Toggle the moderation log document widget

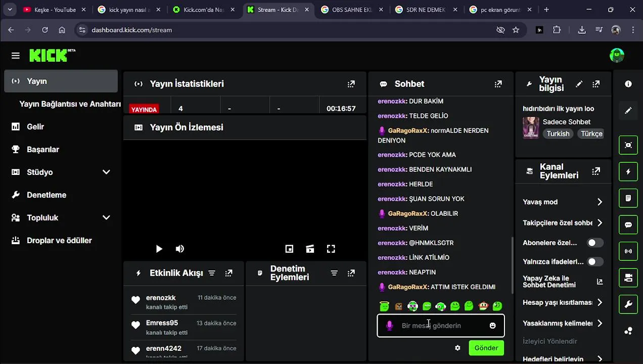coord(628,198)
